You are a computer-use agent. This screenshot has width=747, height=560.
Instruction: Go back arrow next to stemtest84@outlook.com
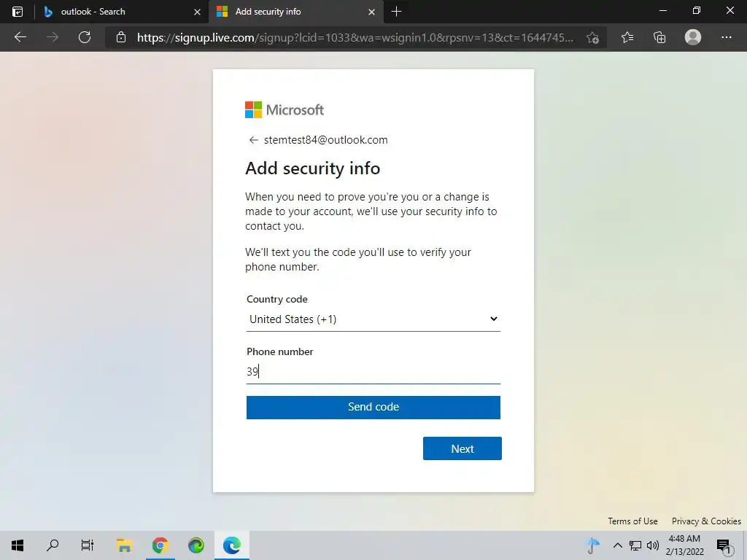tap(253, 140)
